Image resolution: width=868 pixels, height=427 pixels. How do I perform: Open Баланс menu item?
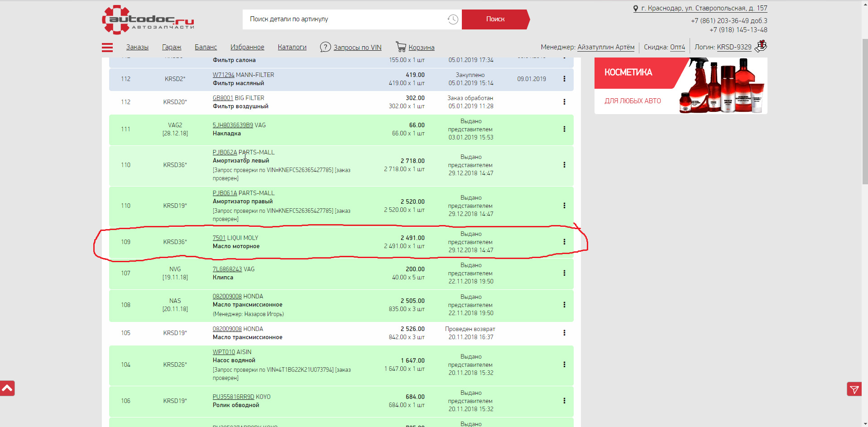click(x=206, y=47)
